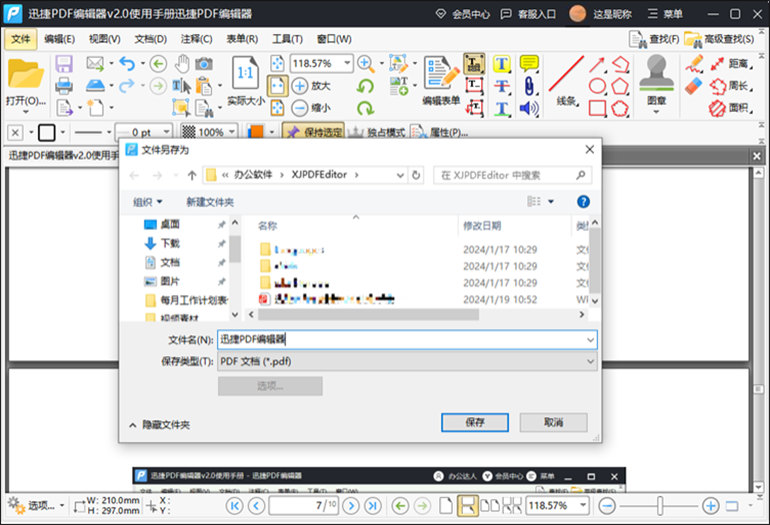Click the Open (打开) folder icon

coord(26,74)
